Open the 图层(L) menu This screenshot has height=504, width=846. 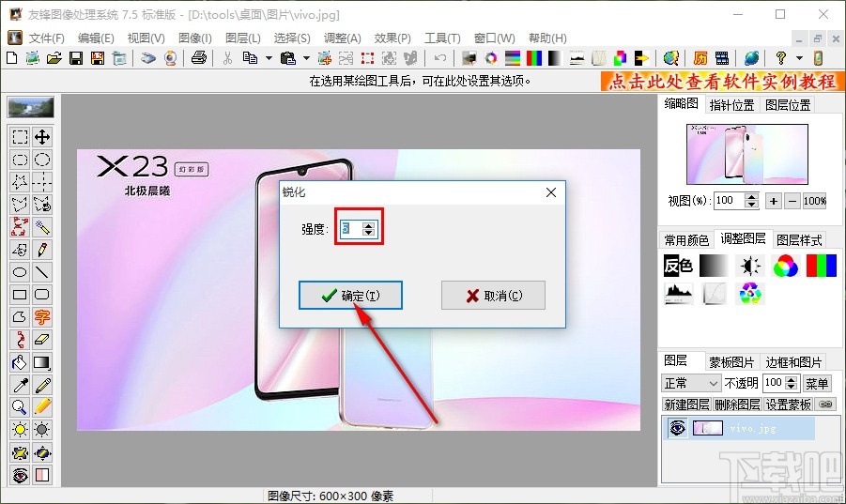pos(243,38)
